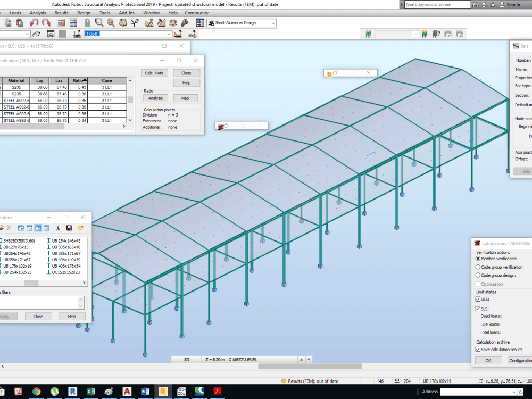Select Code group verification radio option
The width and height of the screenshot is (532, 399).
tap(478, 267)
